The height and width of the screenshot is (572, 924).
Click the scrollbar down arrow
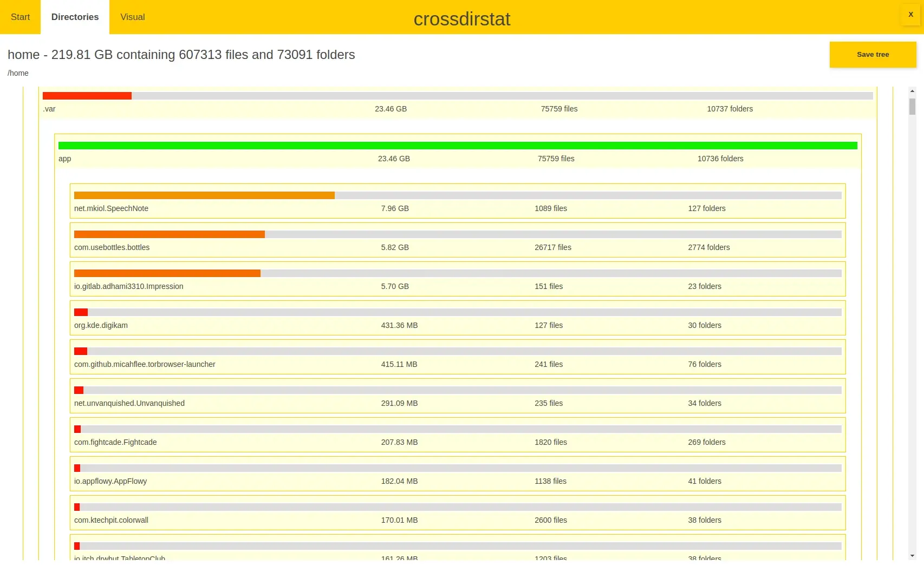(x=912, y=556)
